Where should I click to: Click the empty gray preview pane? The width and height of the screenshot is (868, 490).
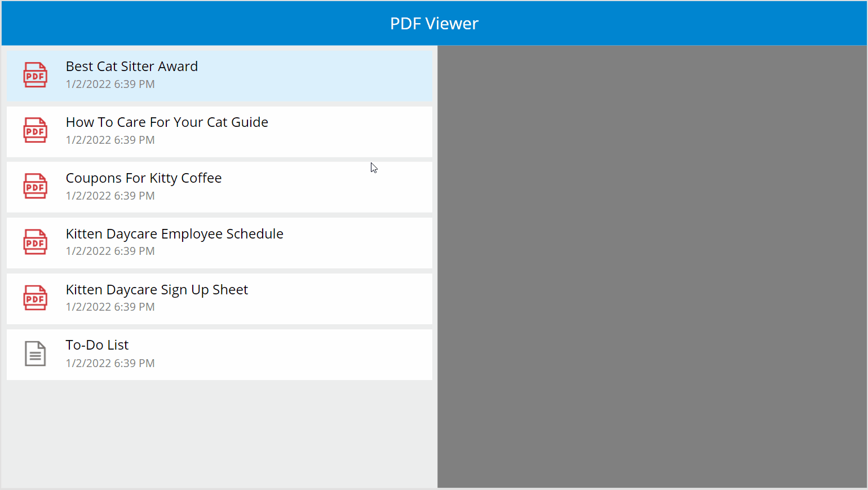651,265
